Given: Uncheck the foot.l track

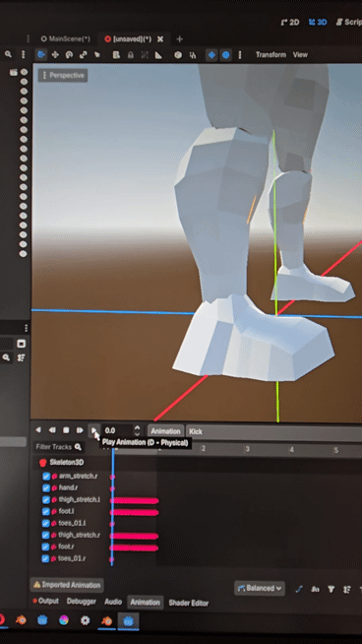Looking at the screenshot, I should 46,511.
